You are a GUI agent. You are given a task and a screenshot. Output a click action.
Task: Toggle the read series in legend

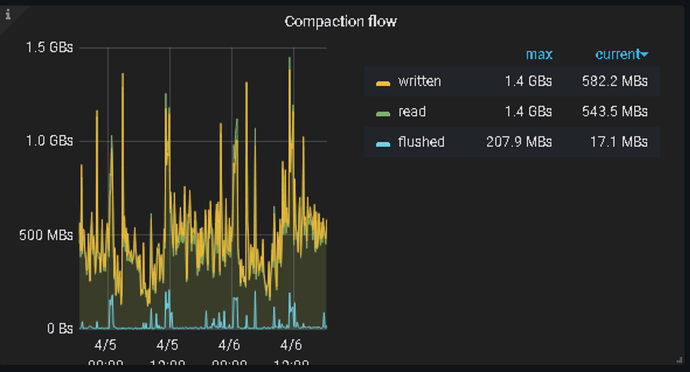point(412,112)
